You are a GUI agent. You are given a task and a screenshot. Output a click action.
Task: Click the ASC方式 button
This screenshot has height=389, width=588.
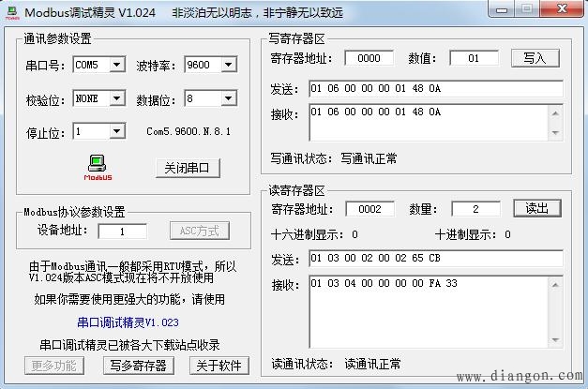click(200, 231)
